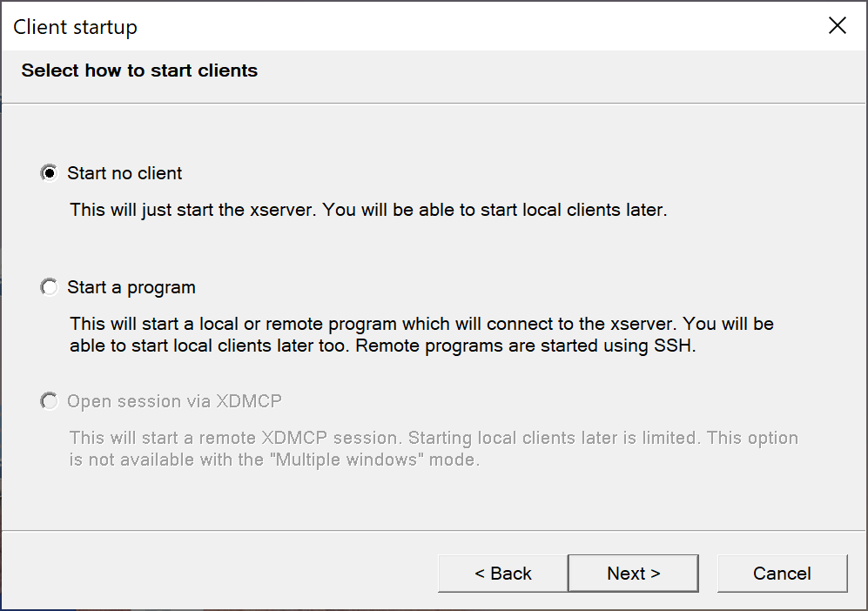The image size is (868, 611).
Task: Click the disabled "Open session via XDMCP" label
Action: pyautogui.click(x=174, y=401)
